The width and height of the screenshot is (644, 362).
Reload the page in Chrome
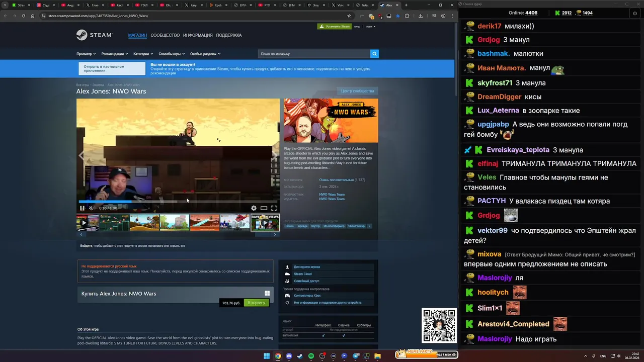(x=23, y=16)
